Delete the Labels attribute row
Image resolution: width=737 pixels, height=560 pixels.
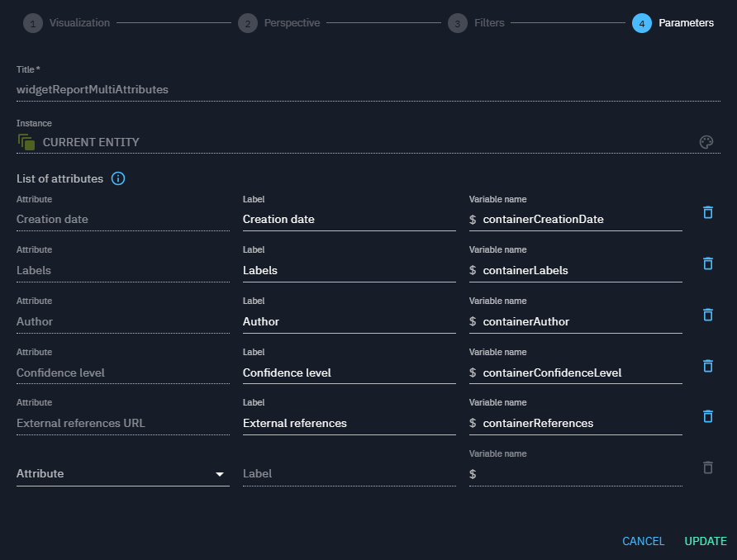tap(707, 263)
